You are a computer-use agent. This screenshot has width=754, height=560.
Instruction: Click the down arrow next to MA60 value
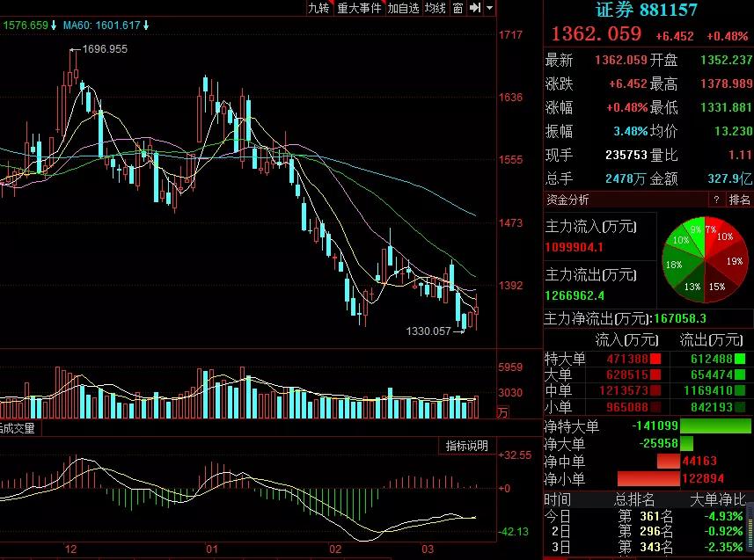tap(146, 25)
